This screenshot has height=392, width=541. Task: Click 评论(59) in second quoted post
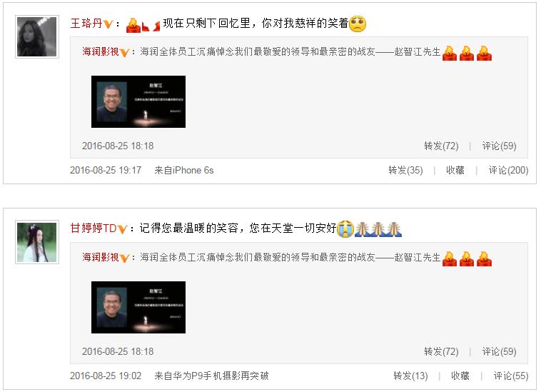(x=500, y=352)
